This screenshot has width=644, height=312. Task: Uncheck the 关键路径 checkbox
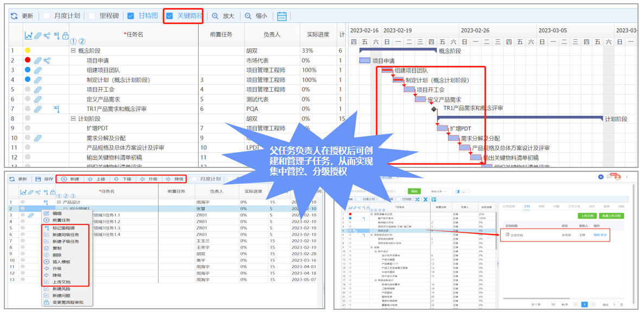click(x=170, y=16)
